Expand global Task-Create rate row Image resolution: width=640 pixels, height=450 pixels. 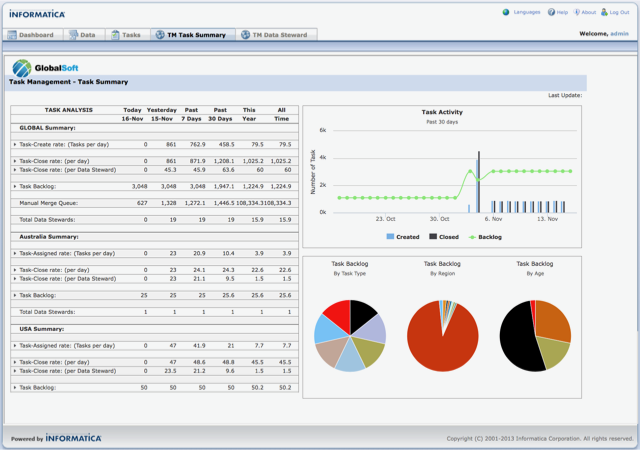(15, 145)
